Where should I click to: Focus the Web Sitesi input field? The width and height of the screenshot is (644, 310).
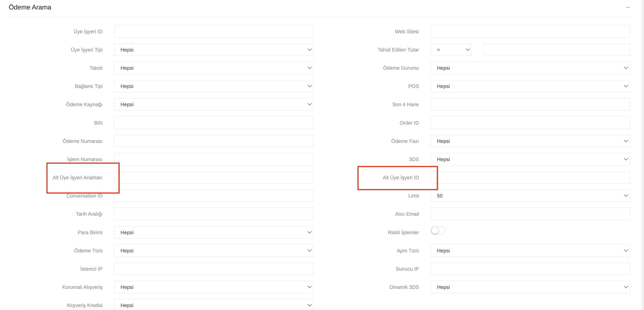[530, 31]
